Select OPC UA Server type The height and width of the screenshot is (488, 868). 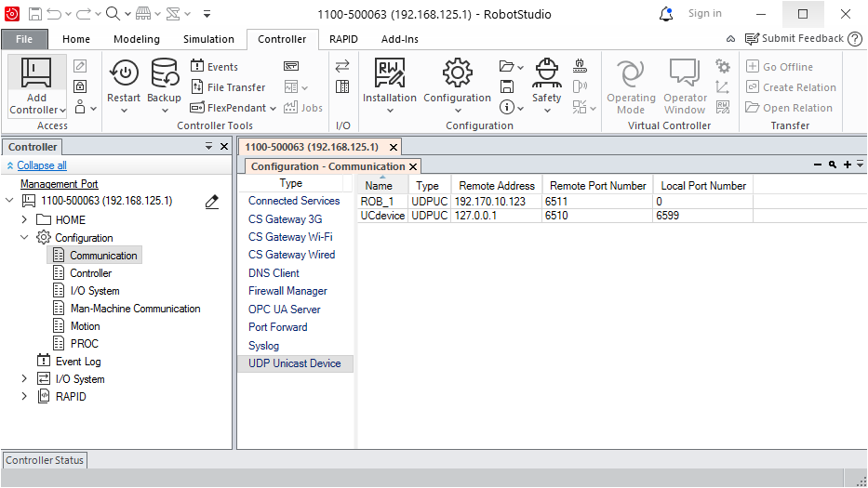[285, 310]
